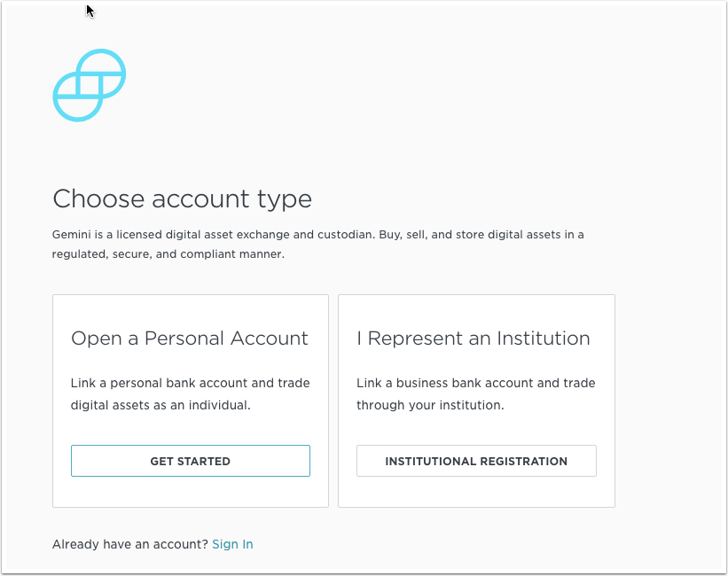Click the 'regulated, secure, and compliant manner' line
This screenshot has height=576, width=728.
(168, 254)
